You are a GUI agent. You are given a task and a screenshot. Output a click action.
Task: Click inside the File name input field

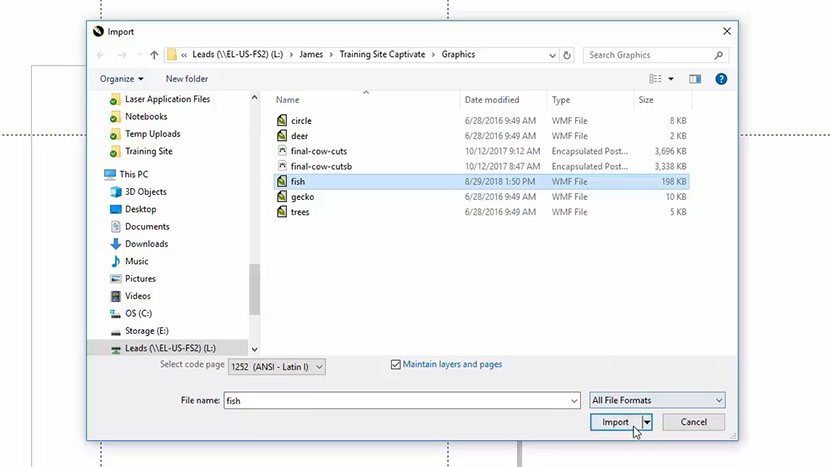400,401
